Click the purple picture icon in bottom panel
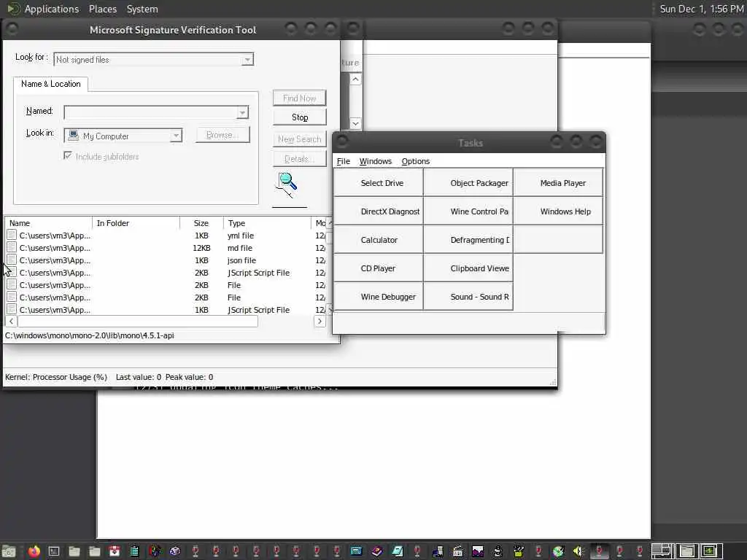Image resolution: width=747 pixels, height=560 pixels. (478, 551)
